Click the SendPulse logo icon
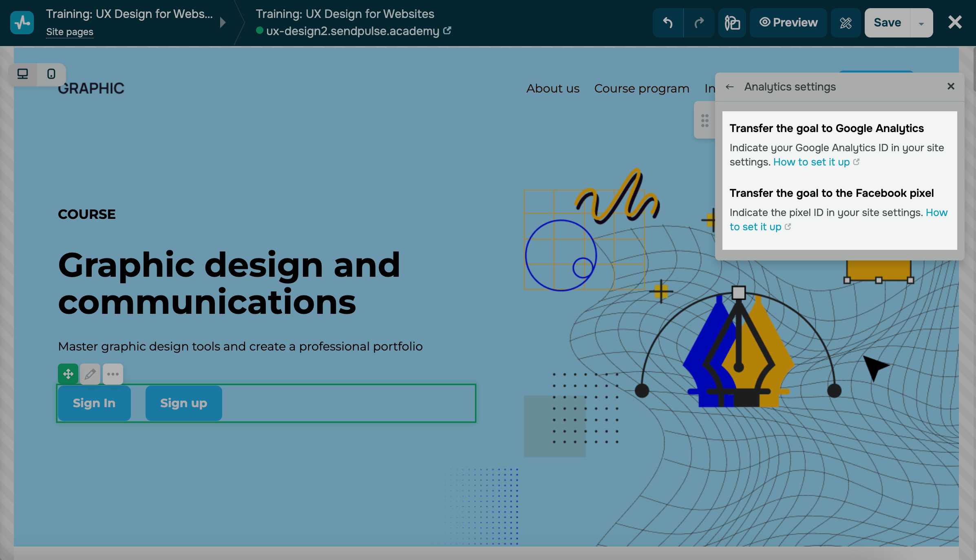 22,23
